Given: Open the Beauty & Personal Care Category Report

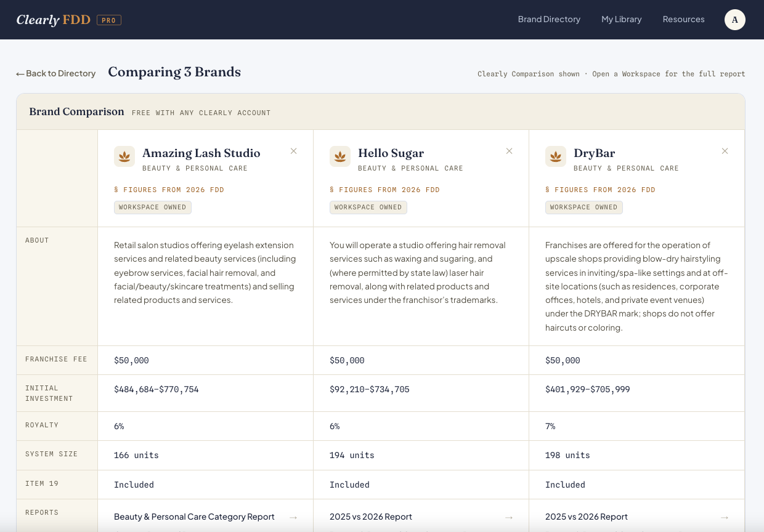Looking at the screenshot, I should click(x=194, y=517).
